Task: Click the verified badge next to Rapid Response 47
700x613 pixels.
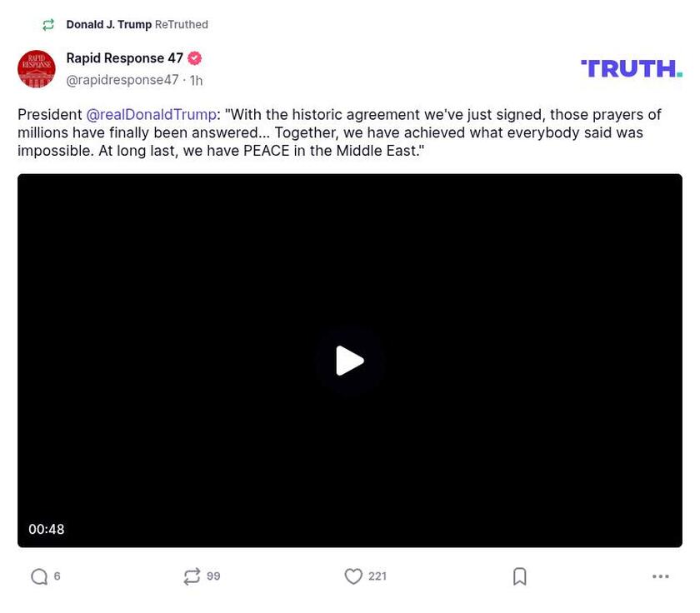Action: (194, 58)
